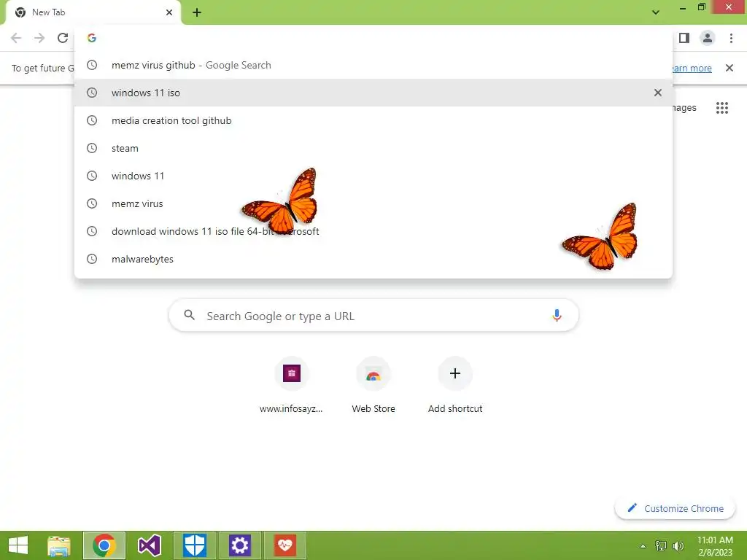Switch to the New Tab tab
The height and width of the screenshot is (560, 747).
(x=93, y=12)
